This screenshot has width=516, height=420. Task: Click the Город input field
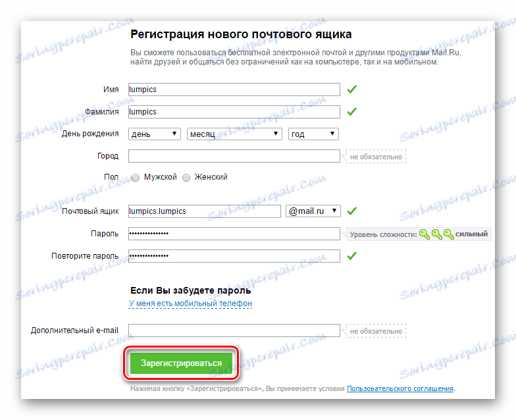234,156
